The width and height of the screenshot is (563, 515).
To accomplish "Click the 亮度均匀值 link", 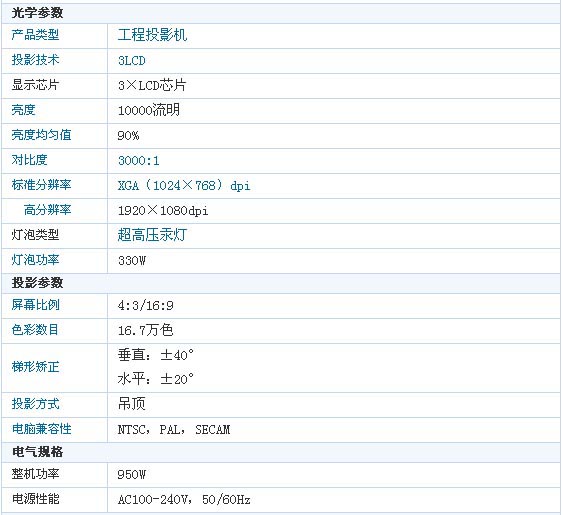I will (41, 135).
